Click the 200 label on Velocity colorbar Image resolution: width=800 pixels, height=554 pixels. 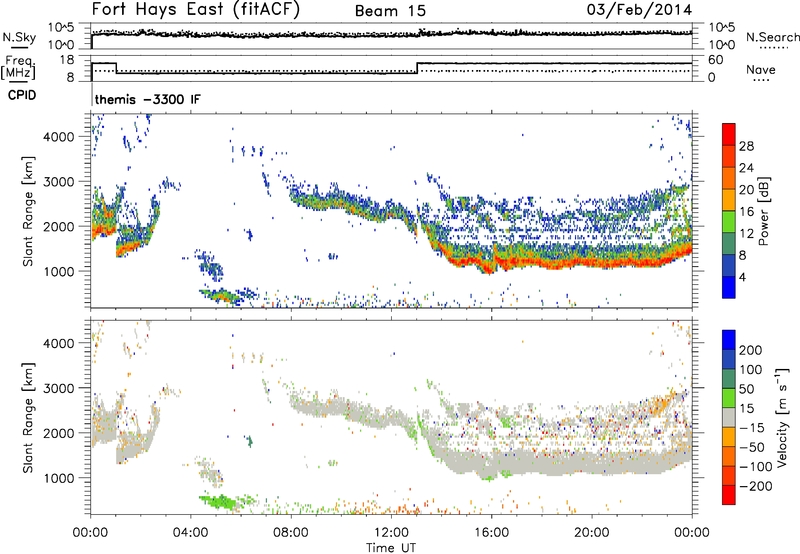click(751, 350)
